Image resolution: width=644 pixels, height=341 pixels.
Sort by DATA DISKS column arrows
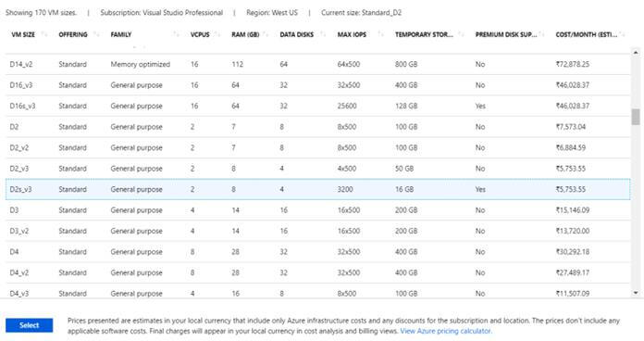coord(323,34)
